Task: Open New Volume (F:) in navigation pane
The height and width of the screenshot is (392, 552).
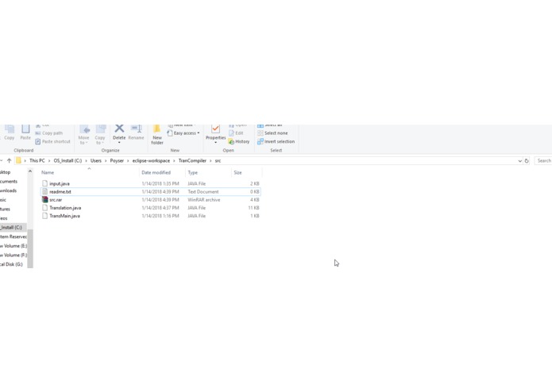Action: (x=14, y=255)
